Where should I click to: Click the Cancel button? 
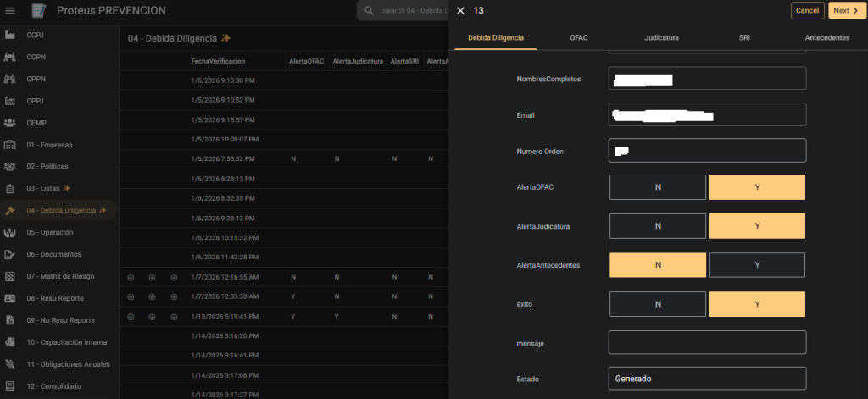tap(807, 11)
